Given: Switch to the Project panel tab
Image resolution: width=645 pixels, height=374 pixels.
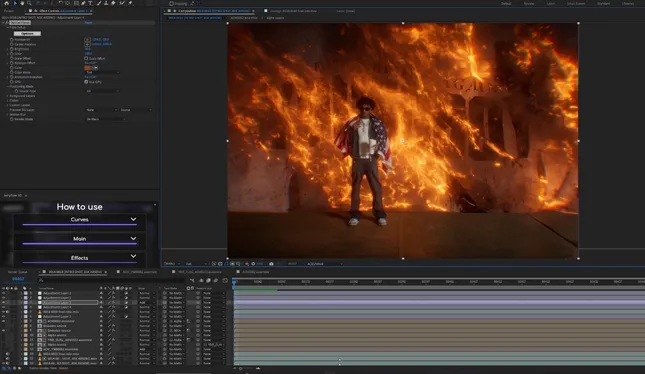Looking at the screenshot, I should pyautogui.click(x=8, y=11).
